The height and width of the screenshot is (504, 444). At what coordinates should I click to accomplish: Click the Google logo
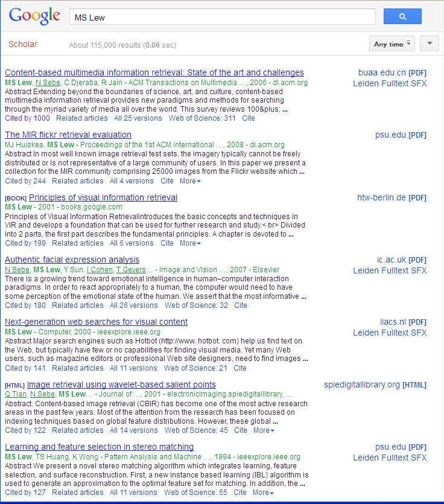[x=34, y=16]
